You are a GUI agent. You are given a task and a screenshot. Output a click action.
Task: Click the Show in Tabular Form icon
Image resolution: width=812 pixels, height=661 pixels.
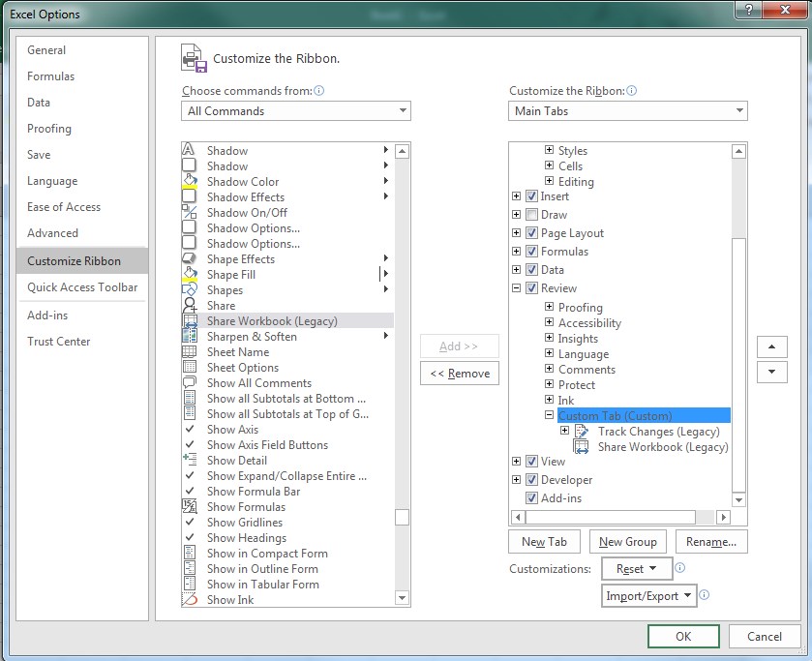pos(190,584)
